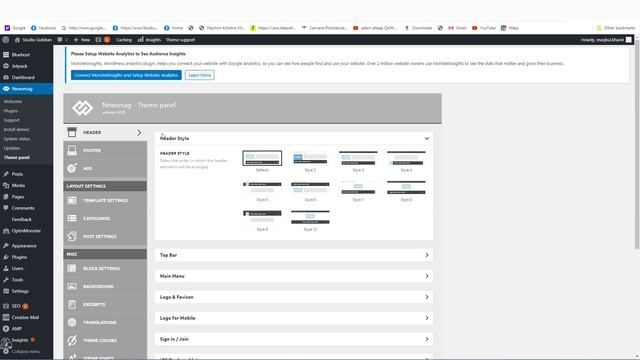
Task: Open the Feedback submenu link
Action: (x=21, y=219)
